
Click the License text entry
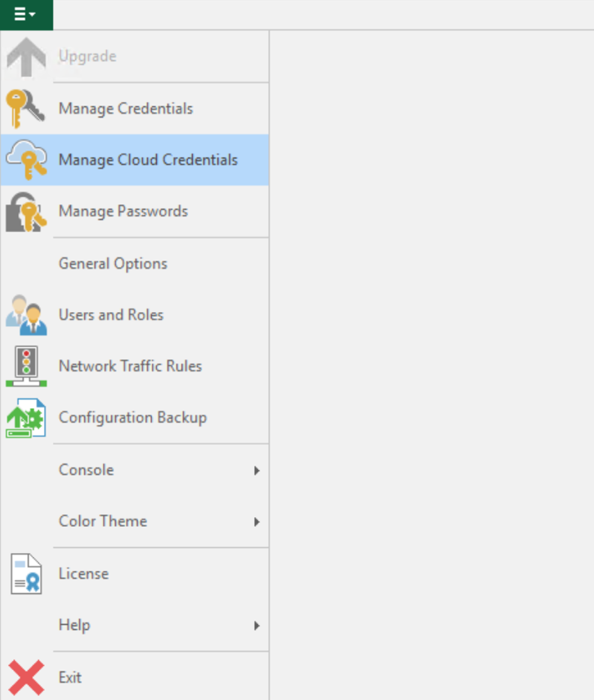[83, 573]
